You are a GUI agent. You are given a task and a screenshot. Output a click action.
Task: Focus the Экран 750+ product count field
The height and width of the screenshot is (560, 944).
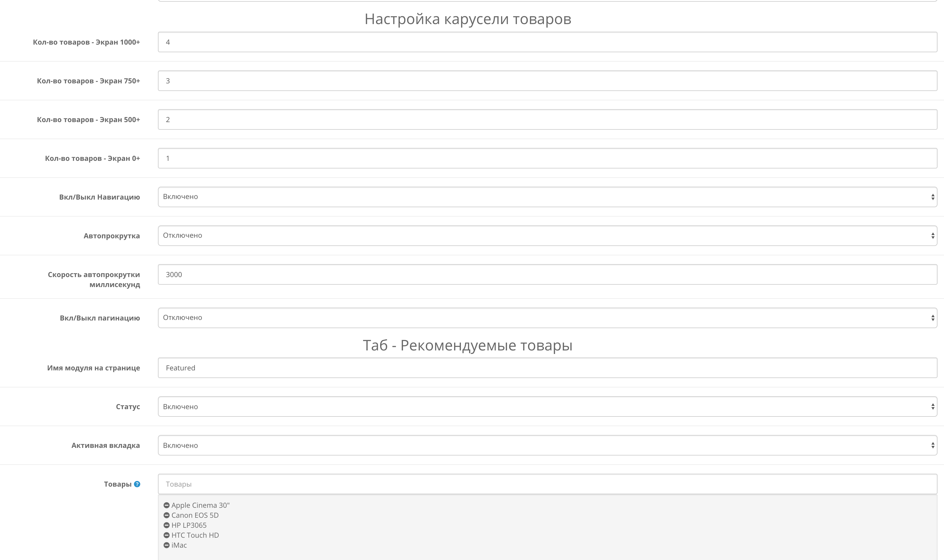[547, 81]
